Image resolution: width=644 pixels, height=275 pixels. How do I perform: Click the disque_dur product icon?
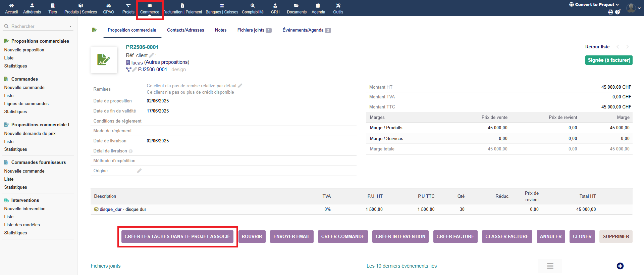pyautogui.click(x=96, y=210)
